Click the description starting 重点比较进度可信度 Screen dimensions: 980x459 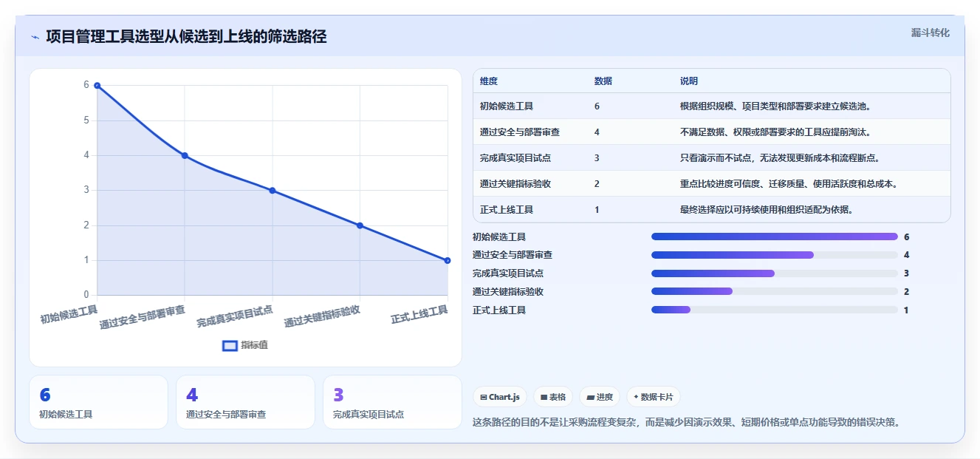789,184
